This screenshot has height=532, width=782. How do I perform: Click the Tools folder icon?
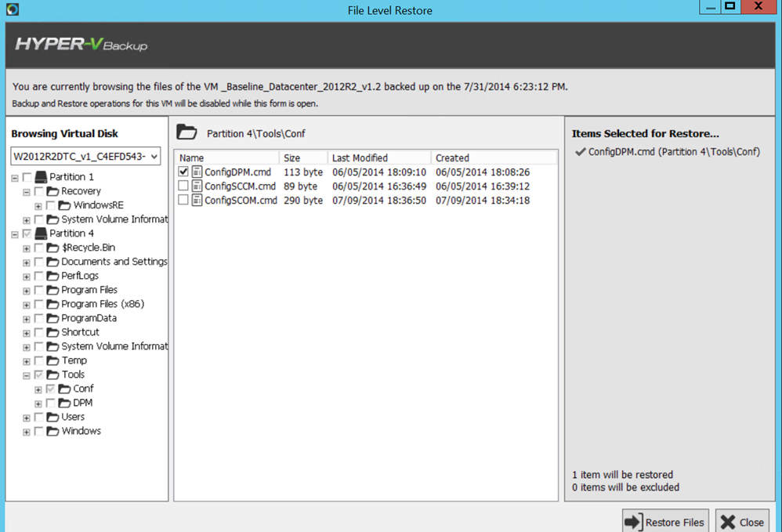pos(52,375)
